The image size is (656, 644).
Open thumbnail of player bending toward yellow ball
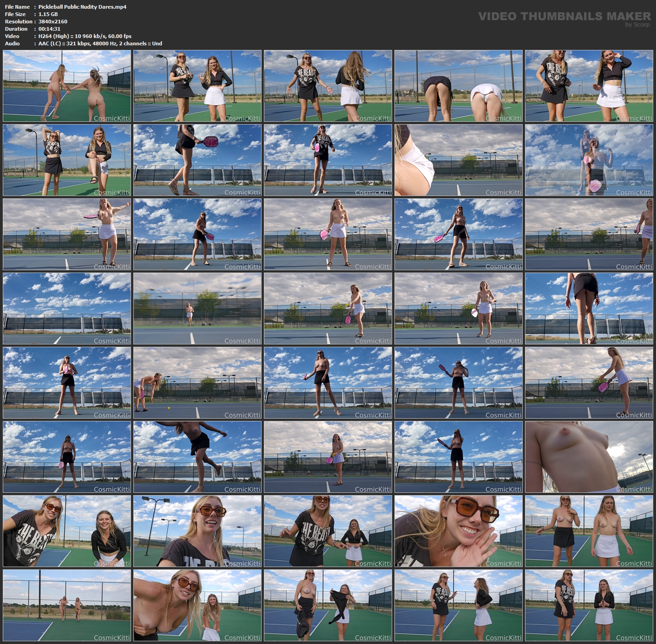197,383
